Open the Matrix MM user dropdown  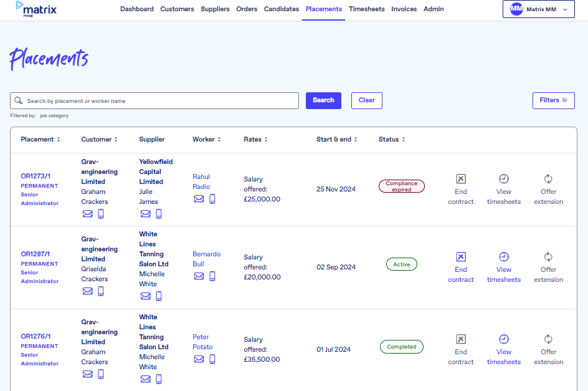539,9
